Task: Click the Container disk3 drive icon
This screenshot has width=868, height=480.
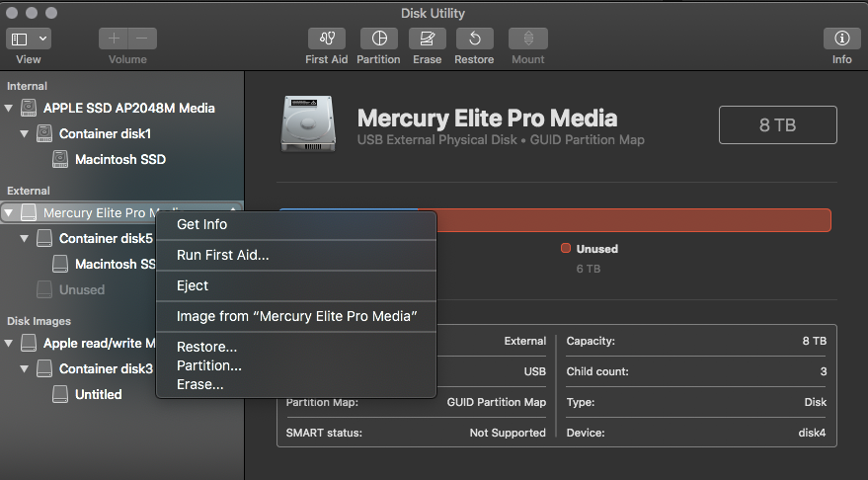Action: [x=44, y=368]
